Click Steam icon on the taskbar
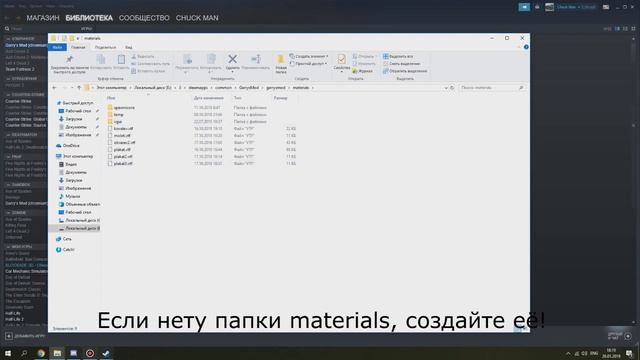The height and width of the screenshot is (360, 640). tap(106, 353)
